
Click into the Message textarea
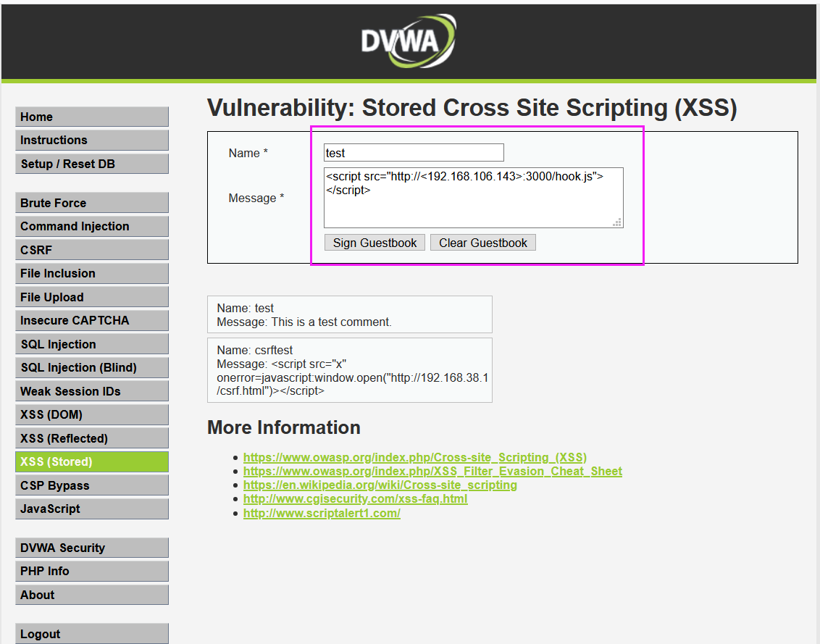coord(473,198)
